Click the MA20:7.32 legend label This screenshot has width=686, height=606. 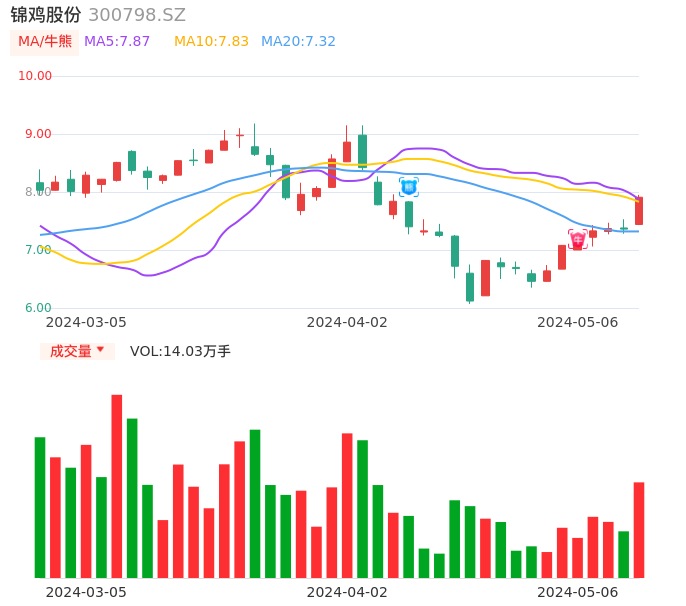298,42
